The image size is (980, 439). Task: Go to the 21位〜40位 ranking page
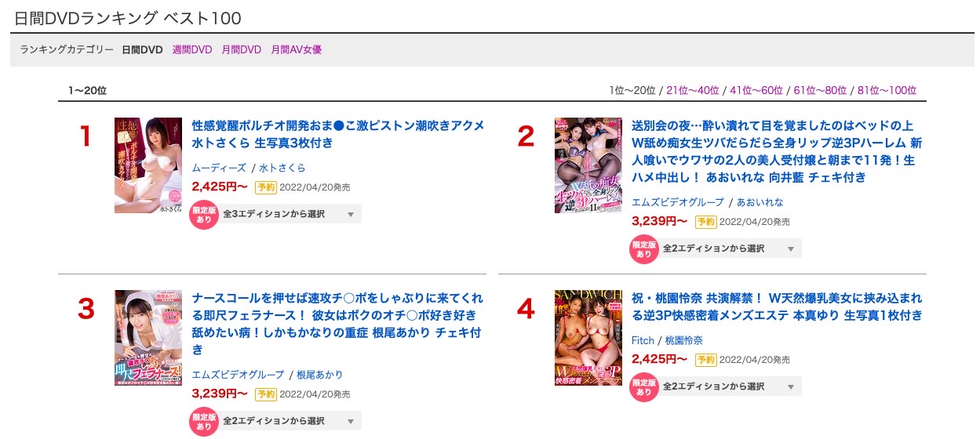[x=693, y=90]
